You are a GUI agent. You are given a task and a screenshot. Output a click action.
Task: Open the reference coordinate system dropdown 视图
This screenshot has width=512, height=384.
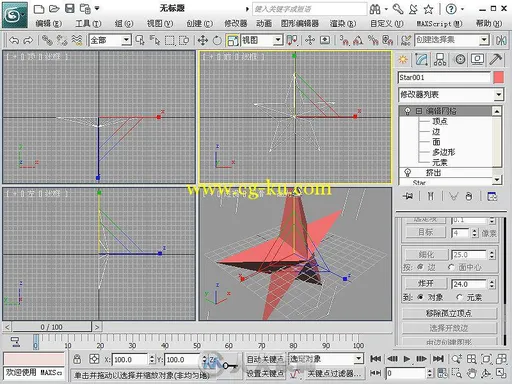click(262, 40)
